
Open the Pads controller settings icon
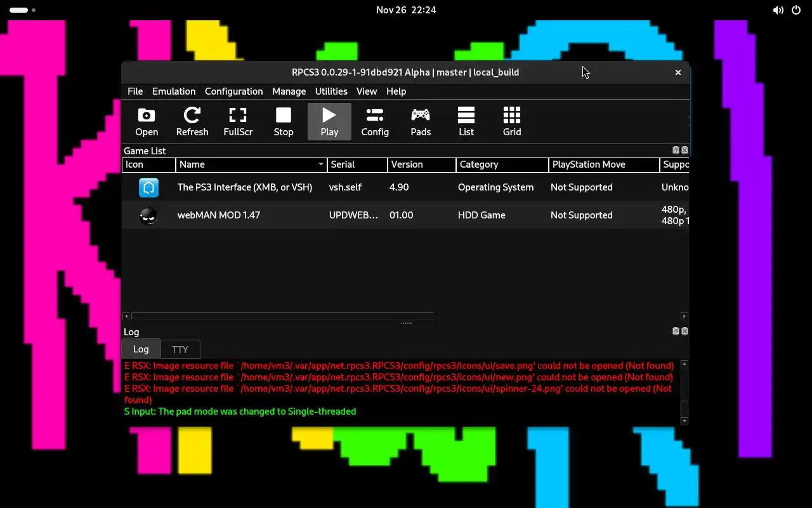pyautogui.click(x=421, y=121)
